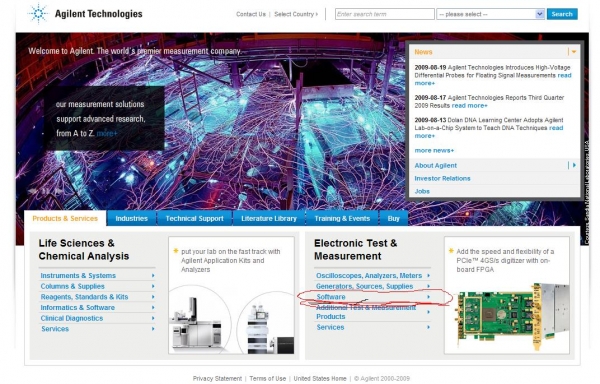Open Instruments & Systems link
This screenshot has width=600, height=384.
click(x=78, y=275)
